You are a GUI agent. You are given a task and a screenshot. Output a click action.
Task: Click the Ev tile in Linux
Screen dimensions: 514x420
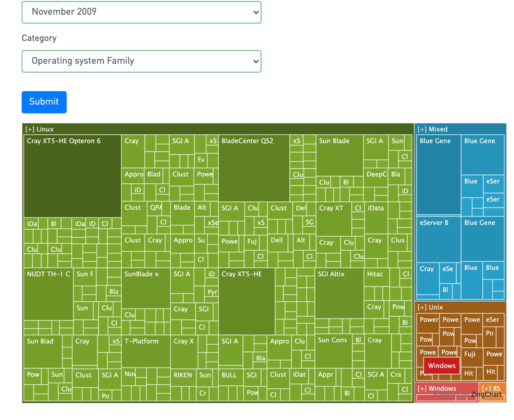[201, 160]
